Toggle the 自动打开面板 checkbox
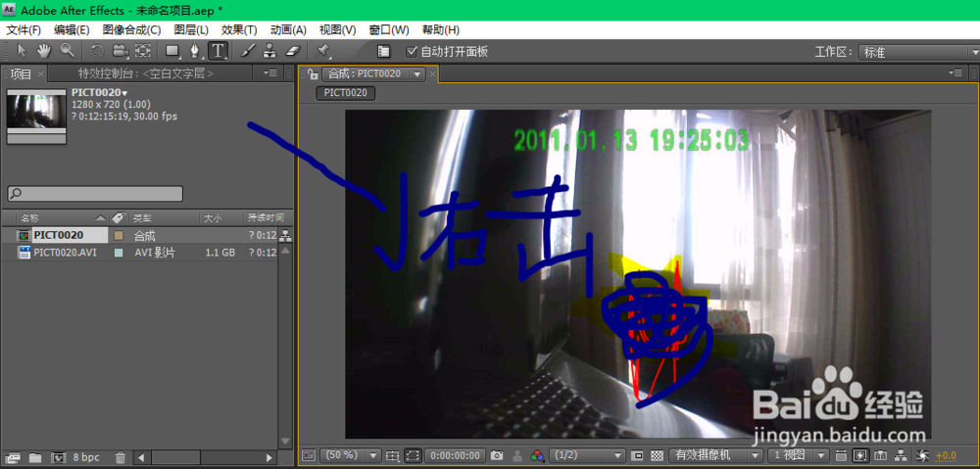 (412, 52)
